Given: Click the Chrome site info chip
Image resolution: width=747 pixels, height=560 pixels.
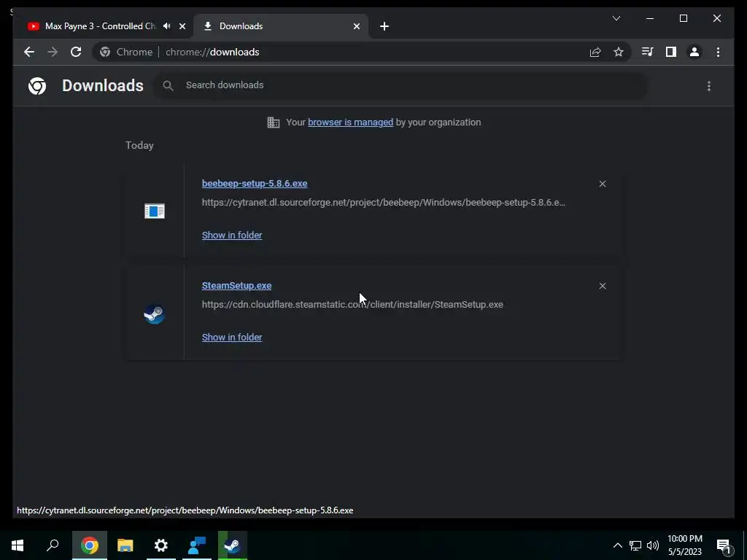Looking at the screenshot, I should 126,52.
